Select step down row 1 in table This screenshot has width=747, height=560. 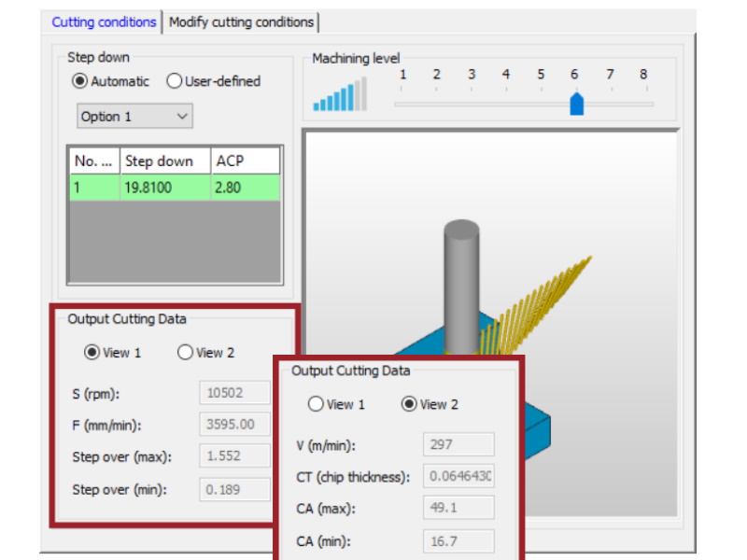(168, 184)
